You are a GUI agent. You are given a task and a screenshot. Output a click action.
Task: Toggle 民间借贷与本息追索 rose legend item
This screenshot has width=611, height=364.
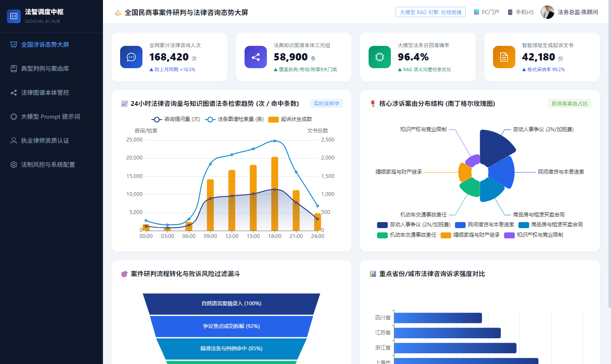[x=484, y=225]
